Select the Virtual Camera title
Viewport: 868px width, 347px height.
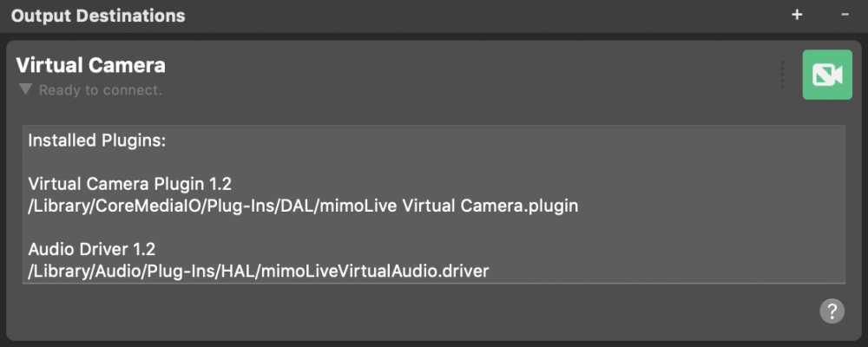tap(91, 65)
